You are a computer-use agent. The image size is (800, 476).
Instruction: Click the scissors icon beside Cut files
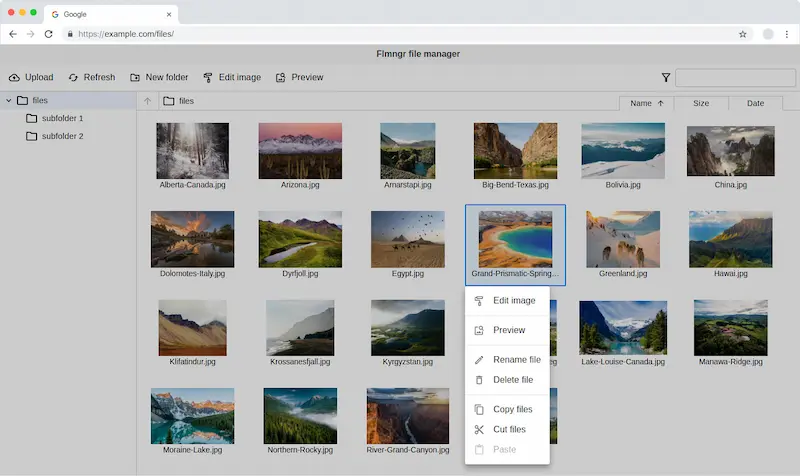coord(479,430)
